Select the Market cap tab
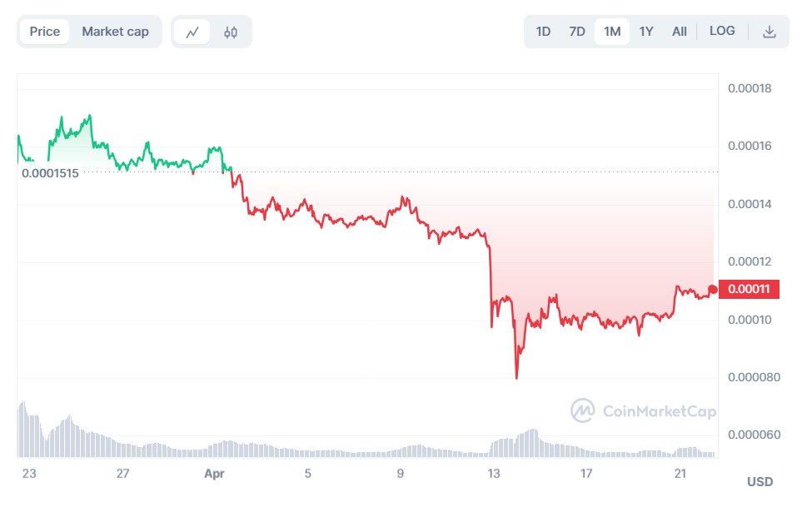The image size is (812, 507). click(x=115, y=32)
